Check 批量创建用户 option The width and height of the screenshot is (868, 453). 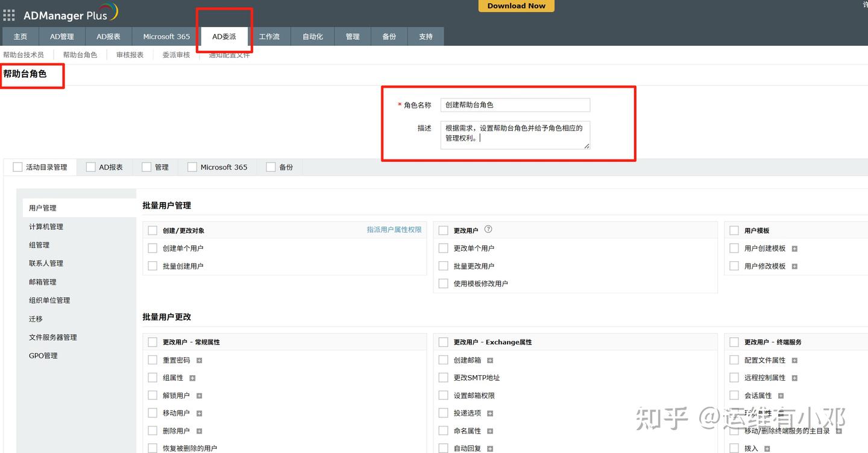pyautogui.click(x=153, y=266)
